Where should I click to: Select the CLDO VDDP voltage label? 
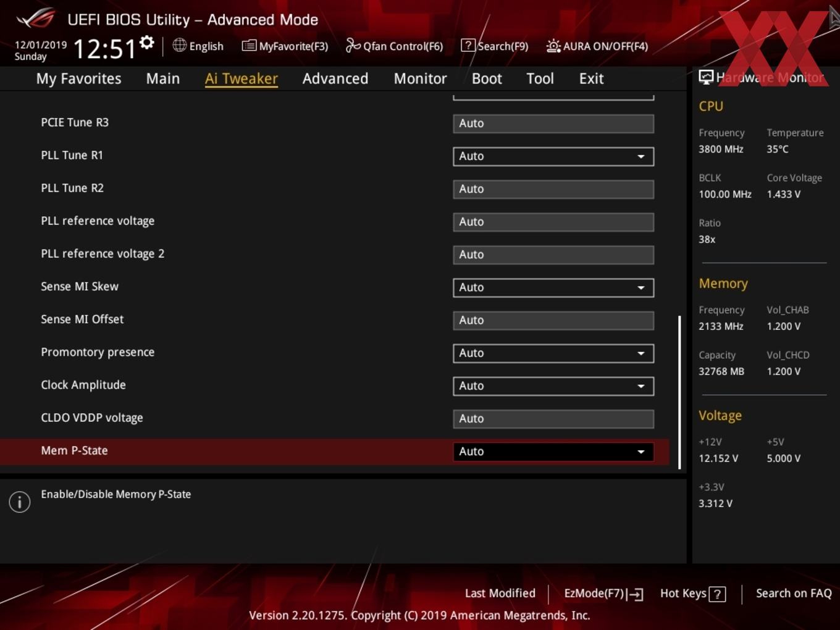(x=92, y=418)
